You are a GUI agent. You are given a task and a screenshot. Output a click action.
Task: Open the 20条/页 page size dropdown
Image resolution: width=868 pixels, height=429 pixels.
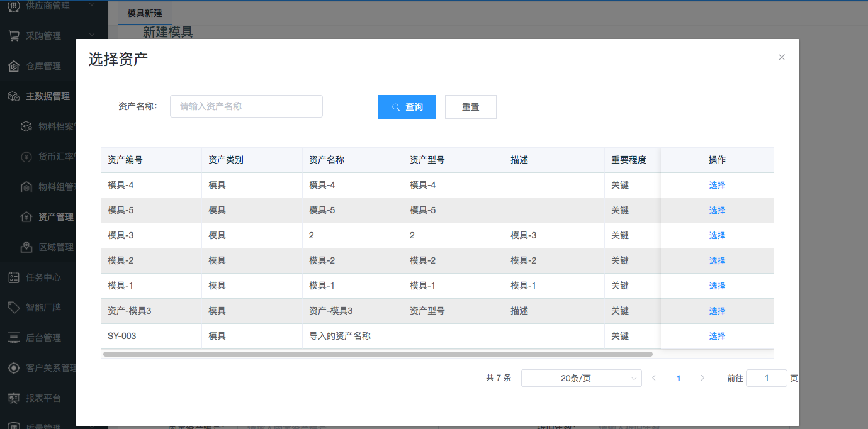(581, 378)
